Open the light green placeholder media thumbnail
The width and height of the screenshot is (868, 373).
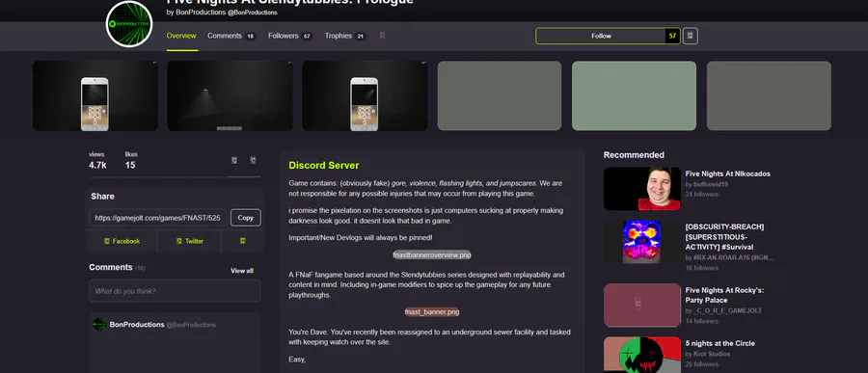point(634,95)
